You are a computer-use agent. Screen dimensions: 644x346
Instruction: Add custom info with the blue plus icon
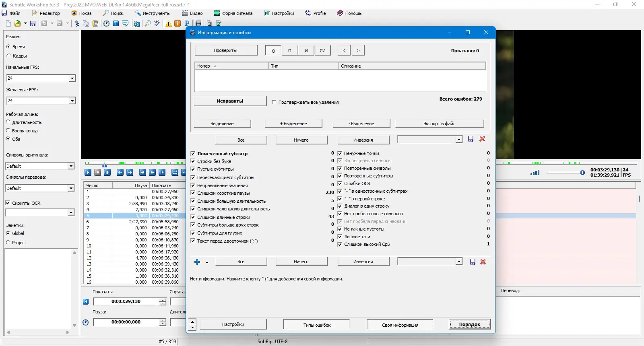(x=197, y=262)
